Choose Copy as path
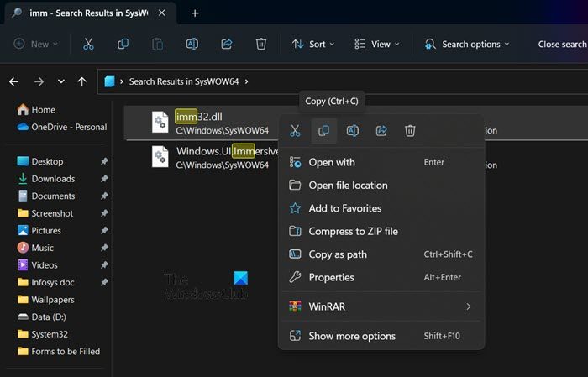 (x=381, y=254)
